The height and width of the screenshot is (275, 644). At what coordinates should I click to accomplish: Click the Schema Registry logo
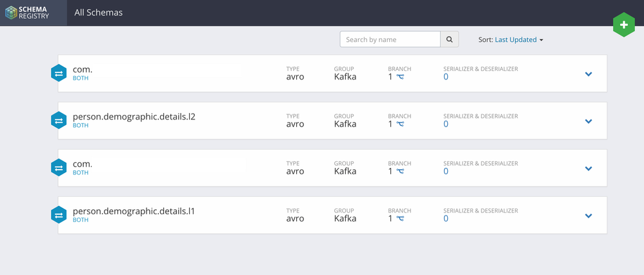click(x=34, y=13)
